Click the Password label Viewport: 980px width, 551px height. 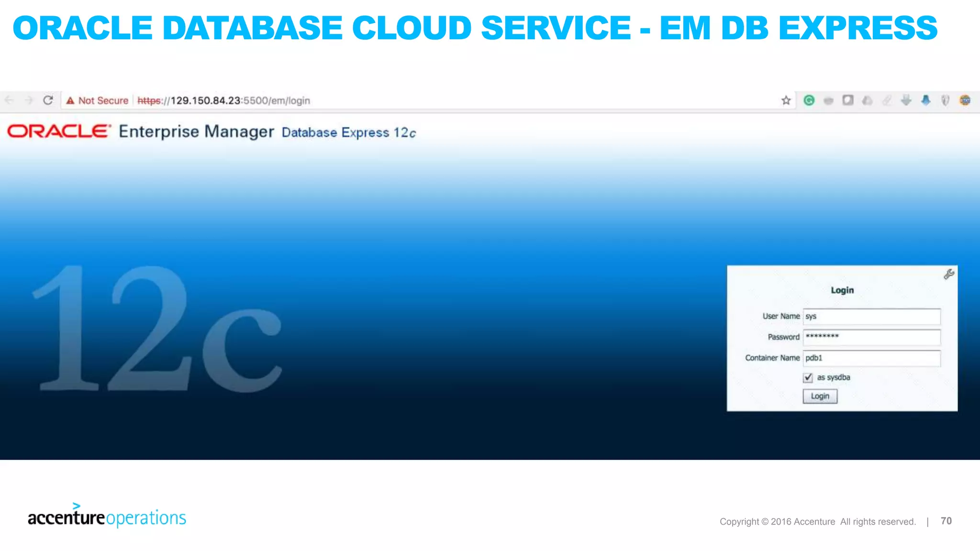click(x=784, y=337)
